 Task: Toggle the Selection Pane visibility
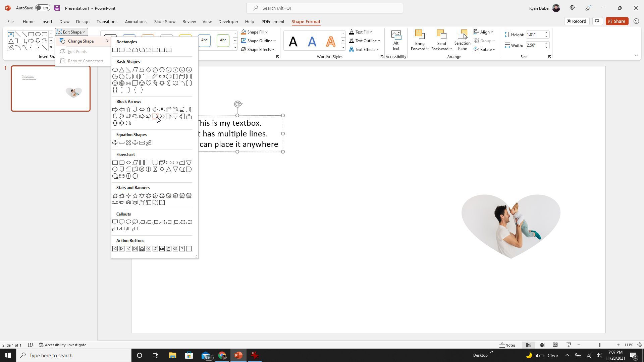click(463, 40)
